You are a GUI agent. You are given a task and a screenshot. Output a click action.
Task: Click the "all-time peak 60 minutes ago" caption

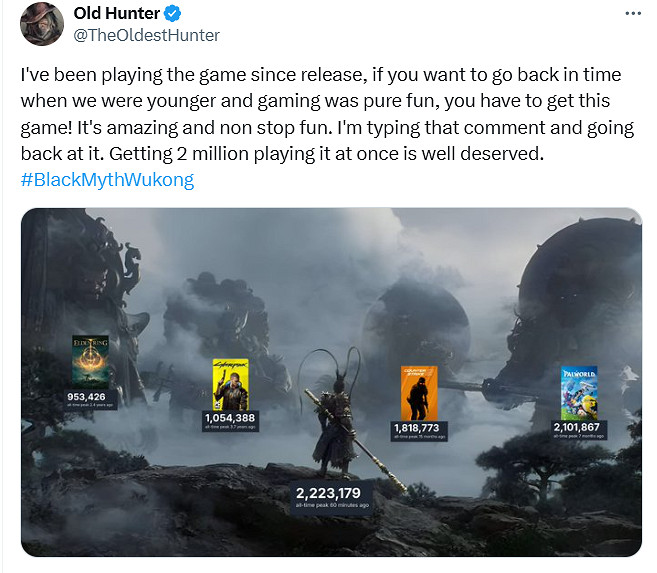tap(332, 506)
